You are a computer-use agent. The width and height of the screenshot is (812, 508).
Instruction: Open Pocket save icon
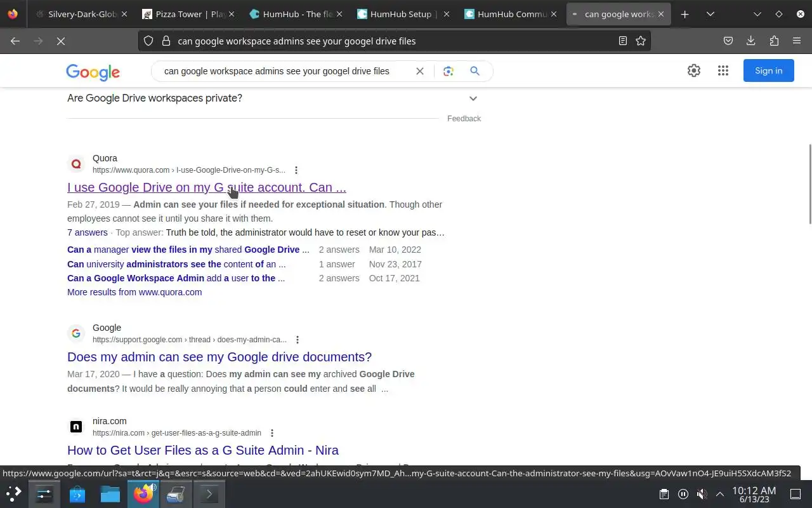tap(728, 41)
